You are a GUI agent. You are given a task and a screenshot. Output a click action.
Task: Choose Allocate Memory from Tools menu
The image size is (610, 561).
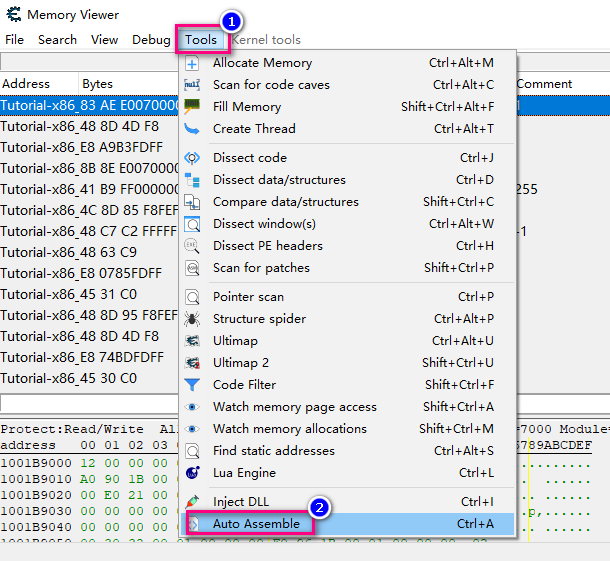347,63
